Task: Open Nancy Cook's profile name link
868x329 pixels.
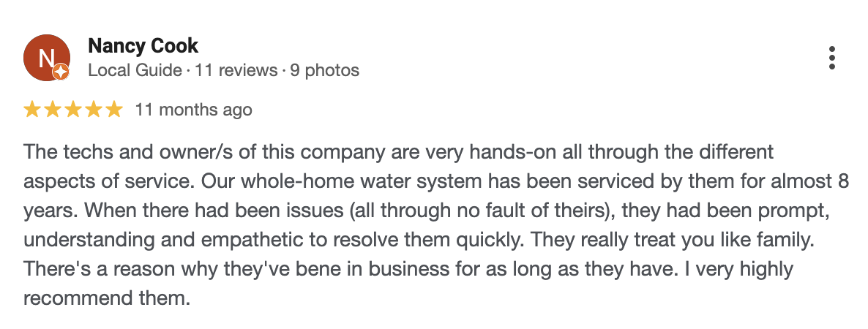Action: click(x=143, y=46)
